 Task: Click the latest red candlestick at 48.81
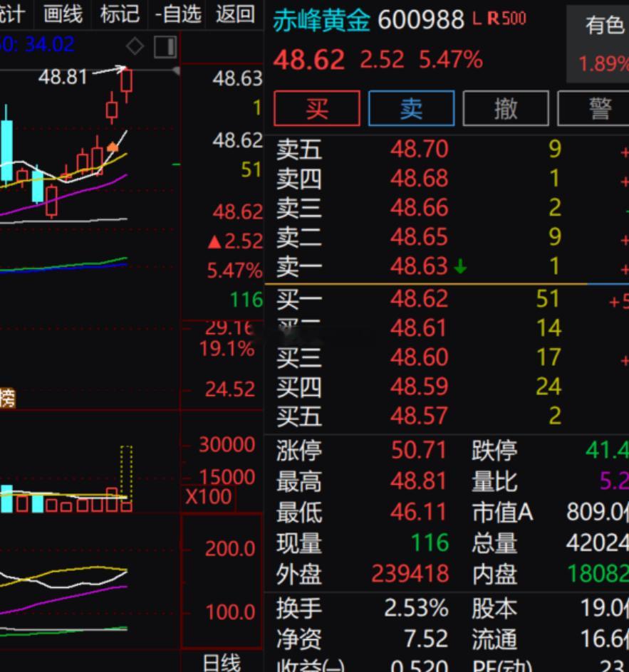[x=126, y=85]
